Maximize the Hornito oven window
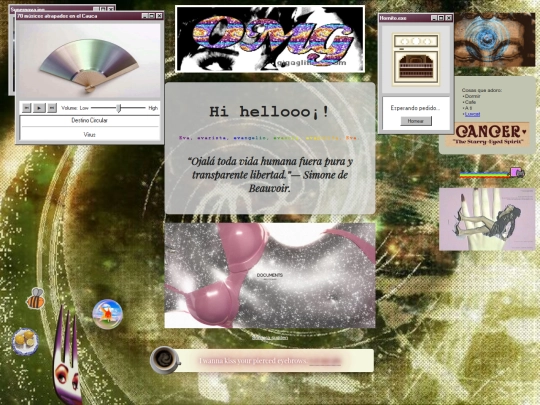Image resolution: width=540 pixels, height=405 pixels. [441, 18]
